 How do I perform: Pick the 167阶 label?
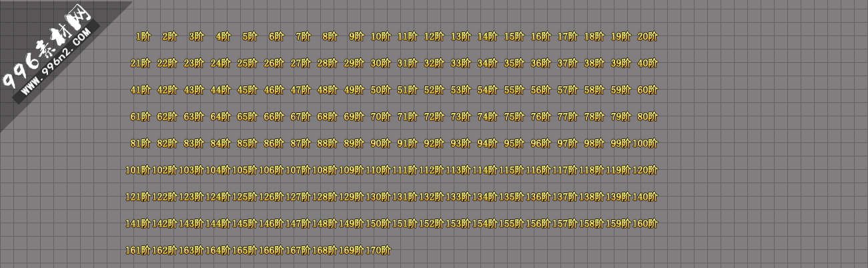point(298,251)
